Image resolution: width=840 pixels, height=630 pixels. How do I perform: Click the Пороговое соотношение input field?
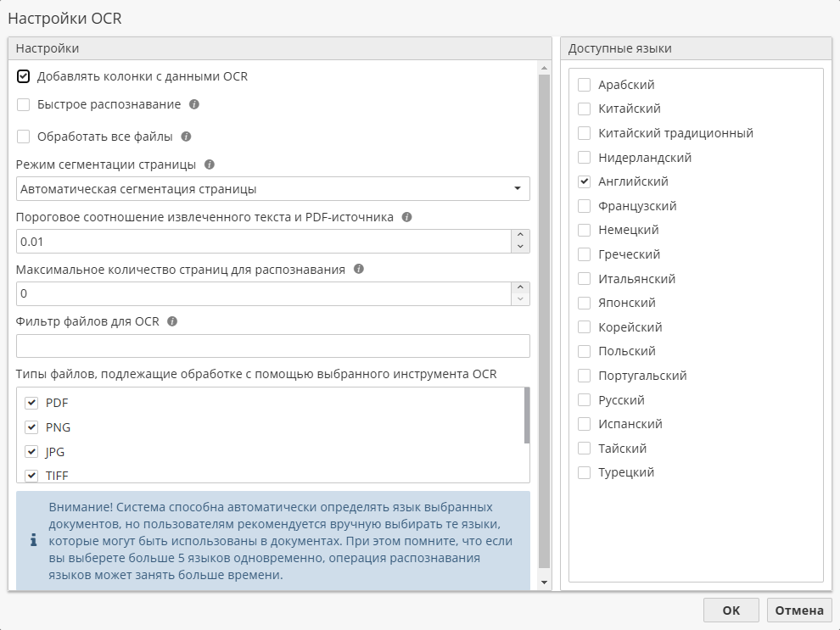[x=264, y=242]
